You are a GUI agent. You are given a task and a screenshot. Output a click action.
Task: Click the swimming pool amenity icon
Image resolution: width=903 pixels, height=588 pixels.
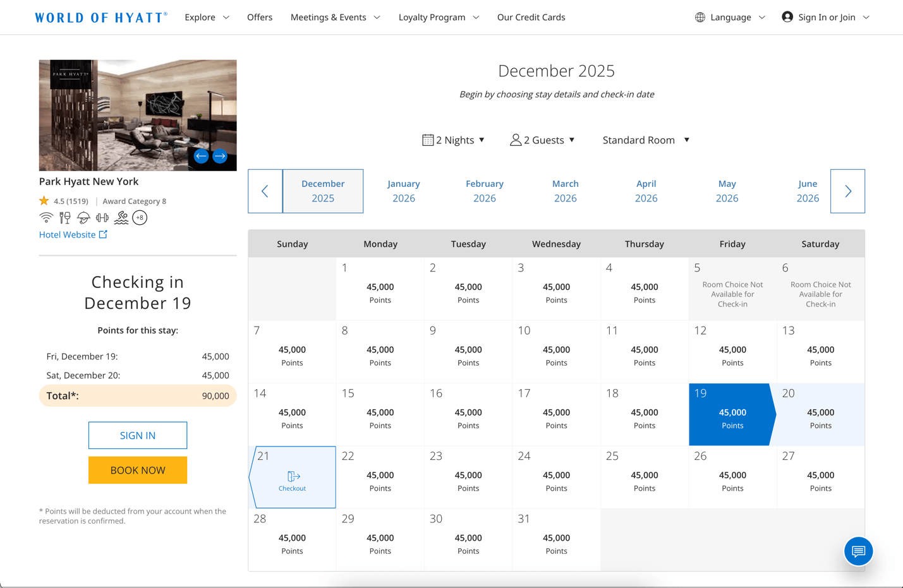pyautogui.click(x=121, y=218)
